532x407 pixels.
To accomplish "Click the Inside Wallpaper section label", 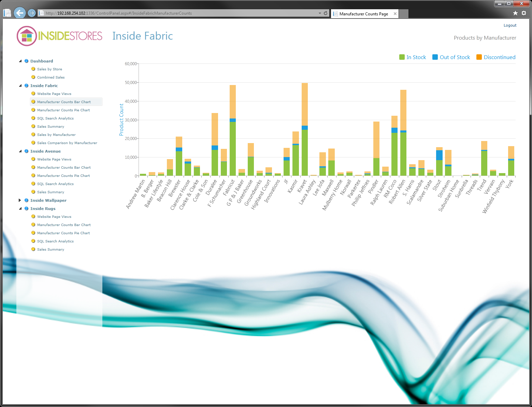I will click(48, 200).
